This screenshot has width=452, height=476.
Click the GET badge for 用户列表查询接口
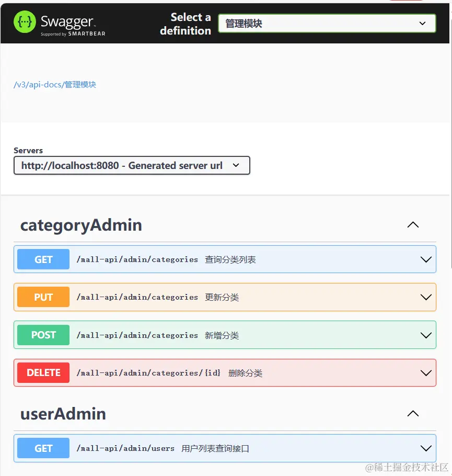43,448
